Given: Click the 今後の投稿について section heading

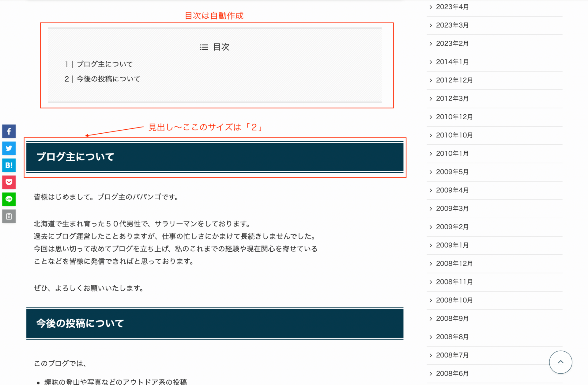Looking at the screenshot, I should pos(215,323).
